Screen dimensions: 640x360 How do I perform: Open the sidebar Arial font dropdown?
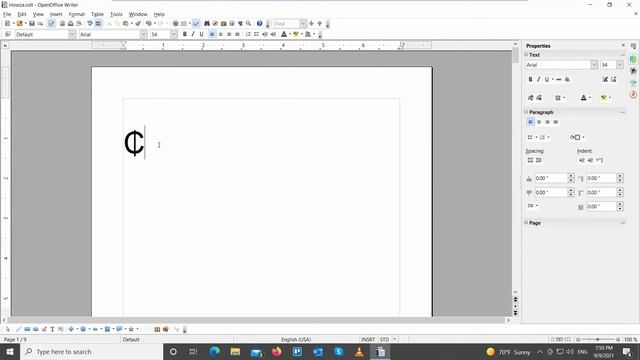(x=594, y=65)
